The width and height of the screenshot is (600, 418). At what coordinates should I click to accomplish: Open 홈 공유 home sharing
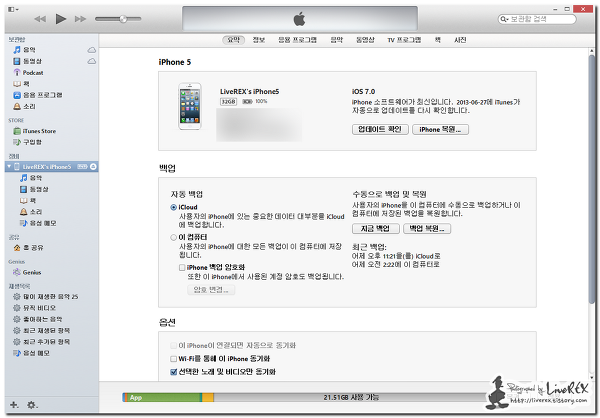point(28,248)
